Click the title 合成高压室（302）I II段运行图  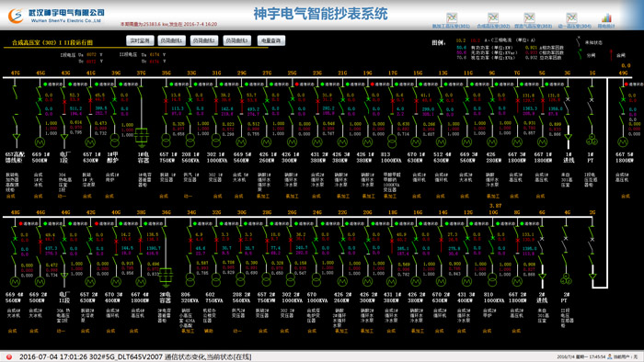tap(52, 42)
